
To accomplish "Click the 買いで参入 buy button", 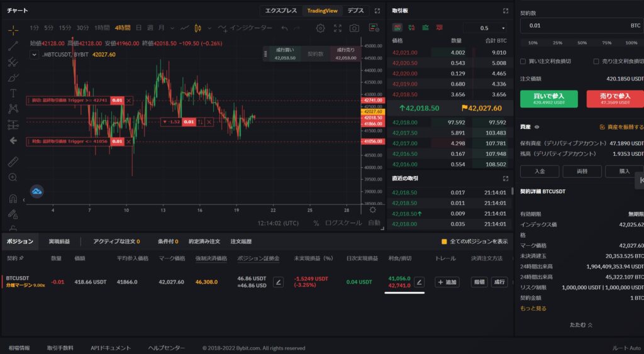I will 548,99.
